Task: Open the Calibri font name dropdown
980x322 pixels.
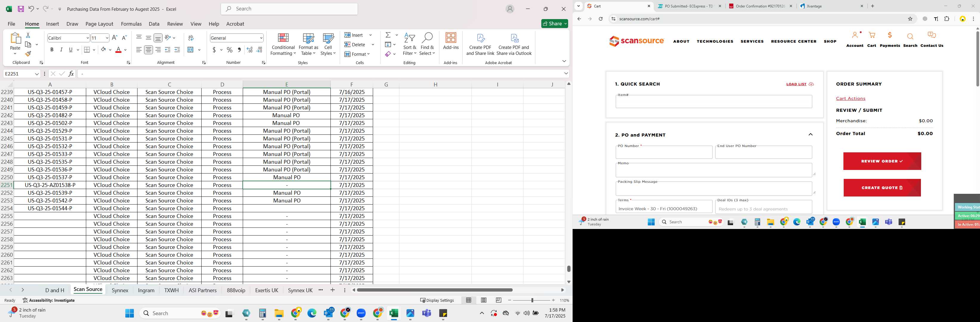Action: click(87, 38)
